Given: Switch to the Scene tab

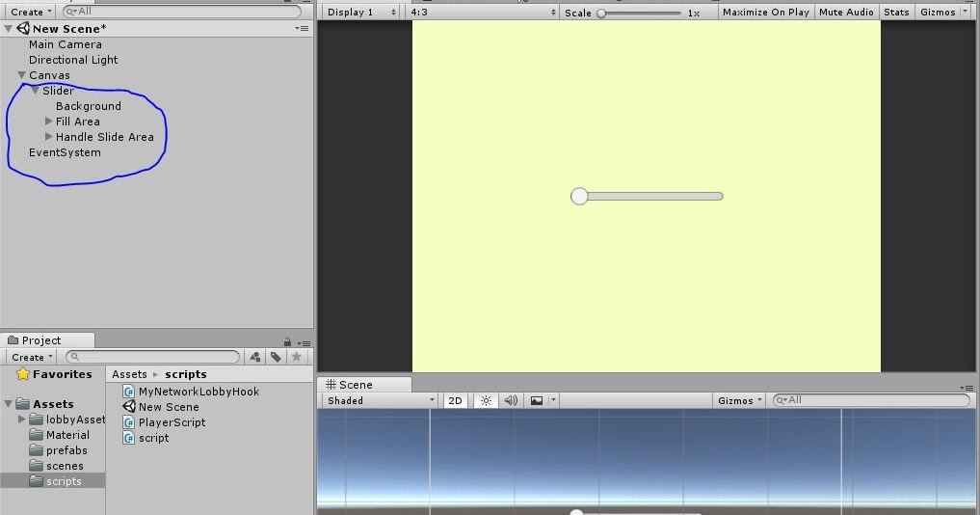Looking at the screenshot, I should click(364, 385).
